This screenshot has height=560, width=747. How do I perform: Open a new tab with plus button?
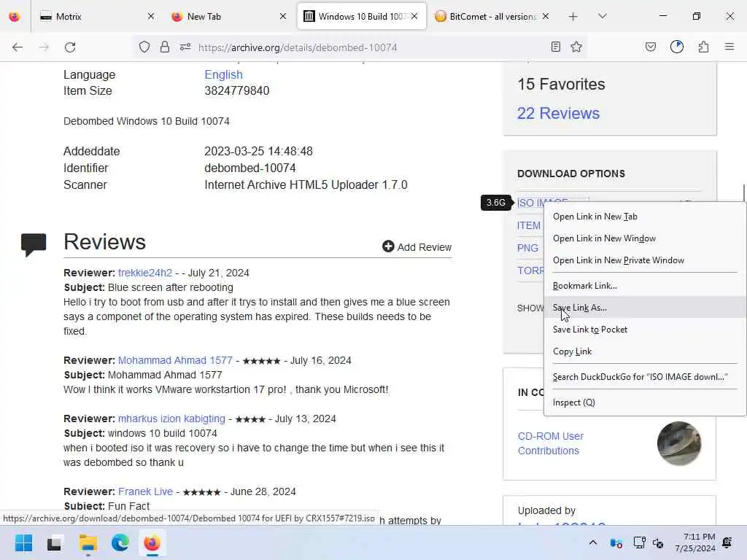coord(573,17)
